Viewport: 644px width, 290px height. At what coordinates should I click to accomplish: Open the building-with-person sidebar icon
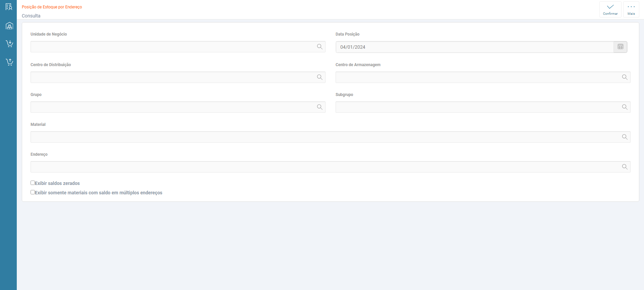click(9, 7)
